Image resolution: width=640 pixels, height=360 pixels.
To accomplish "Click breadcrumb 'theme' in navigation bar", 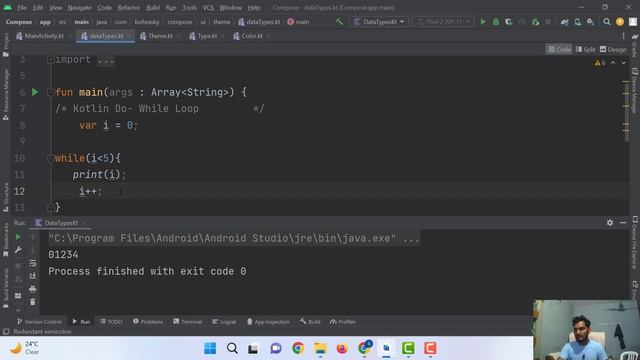I will [222, 22].
